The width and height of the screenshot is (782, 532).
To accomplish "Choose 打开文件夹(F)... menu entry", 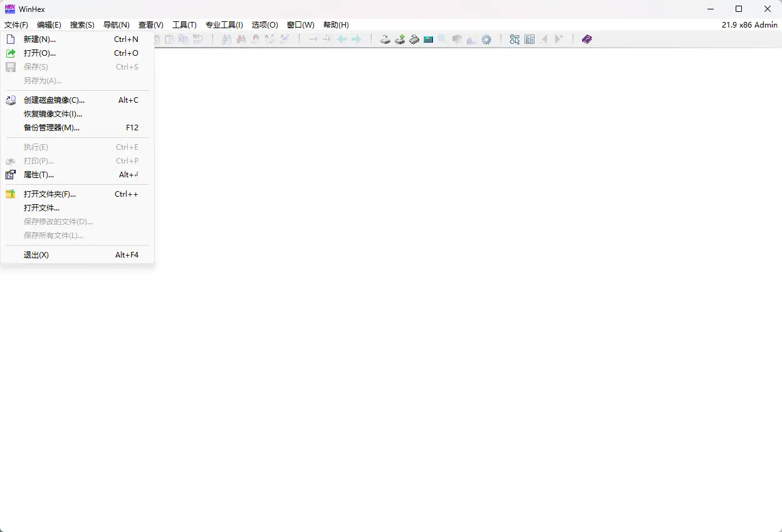I will click(77, 194).
